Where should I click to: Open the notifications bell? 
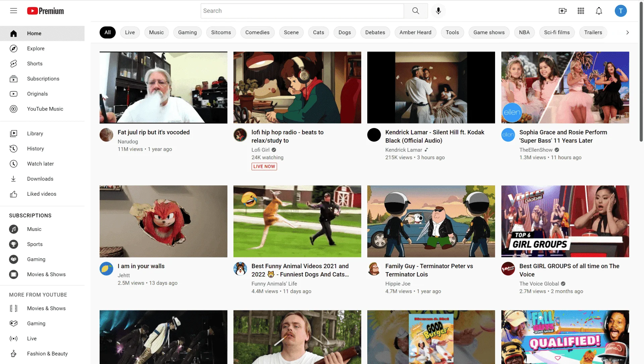pyautogui.click(x=599, y=11)
